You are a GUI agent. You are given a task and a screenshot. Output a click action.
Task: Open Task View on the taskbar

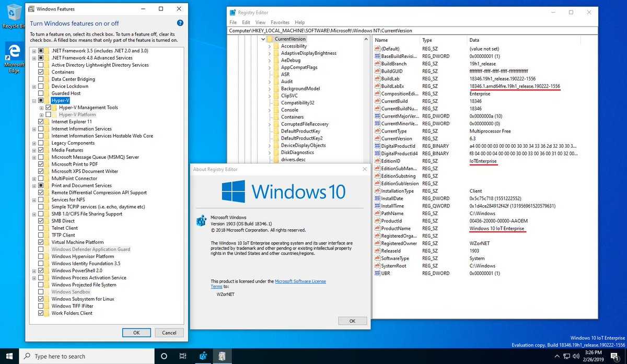coord(183,356)
